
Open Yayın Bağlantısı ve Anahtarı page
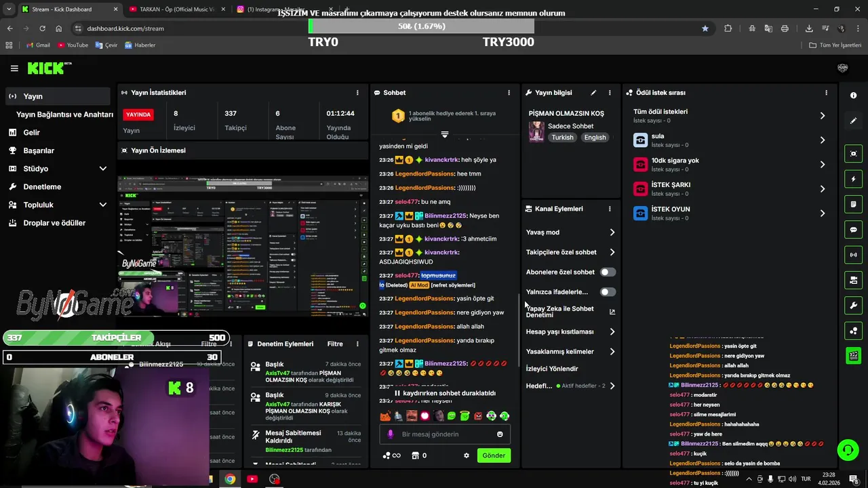[x=64, y=115]
